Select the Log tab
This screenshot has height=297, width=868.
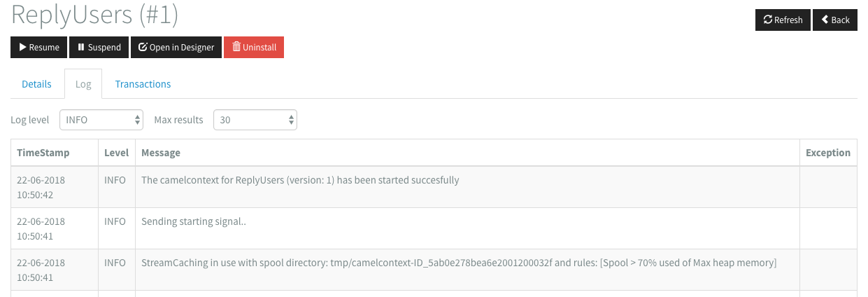tap(83, 84)
